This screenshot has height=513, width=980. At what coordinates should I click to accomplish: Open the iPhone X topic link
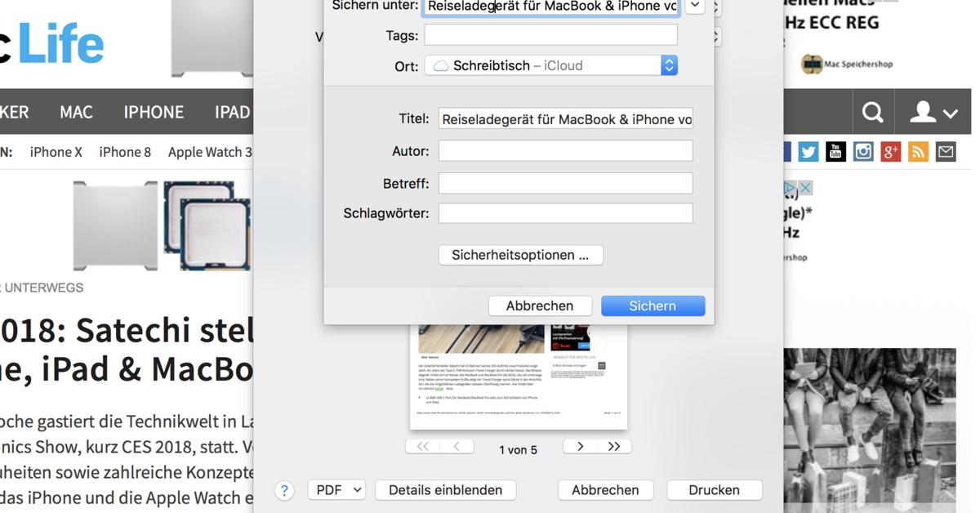[56, 152]
